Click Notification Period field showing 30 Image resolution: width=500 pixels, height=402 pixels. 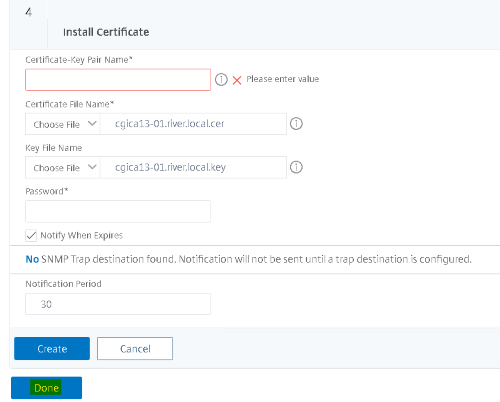(x=118, y=304)
